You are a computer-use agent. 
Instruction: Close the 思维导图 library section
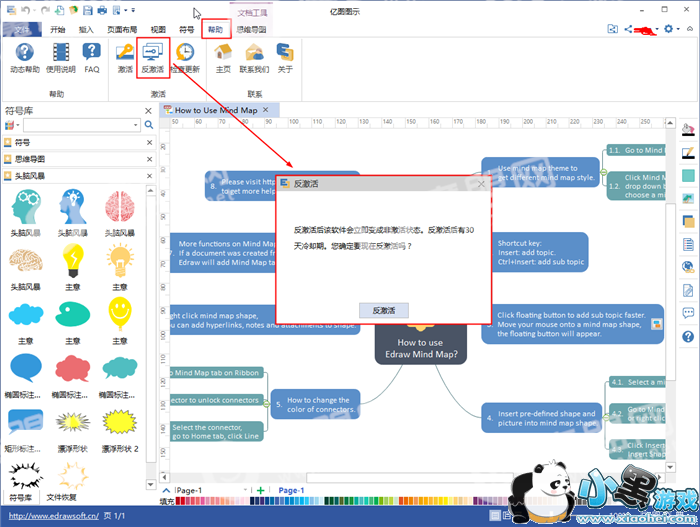(150, 159)
